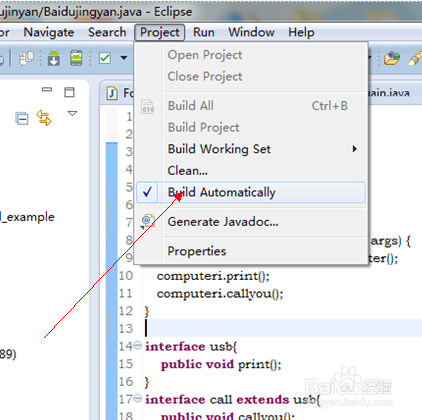
Task: Click the Android SDK Manager icon
Action: (x=54, y=58)
